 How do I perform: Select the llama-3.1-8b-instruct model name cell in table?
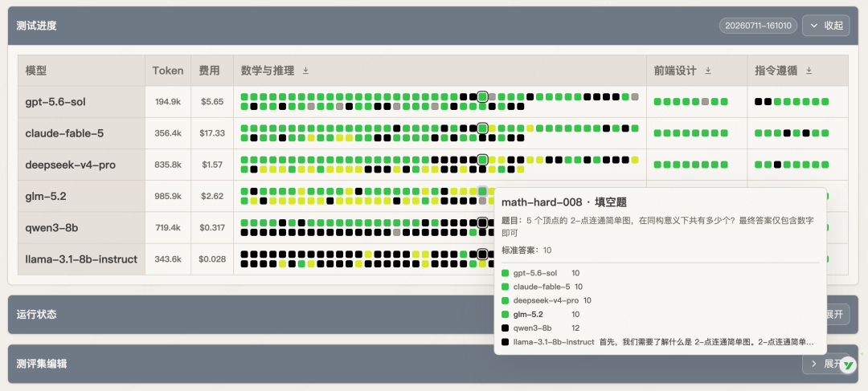coord(81,259)
